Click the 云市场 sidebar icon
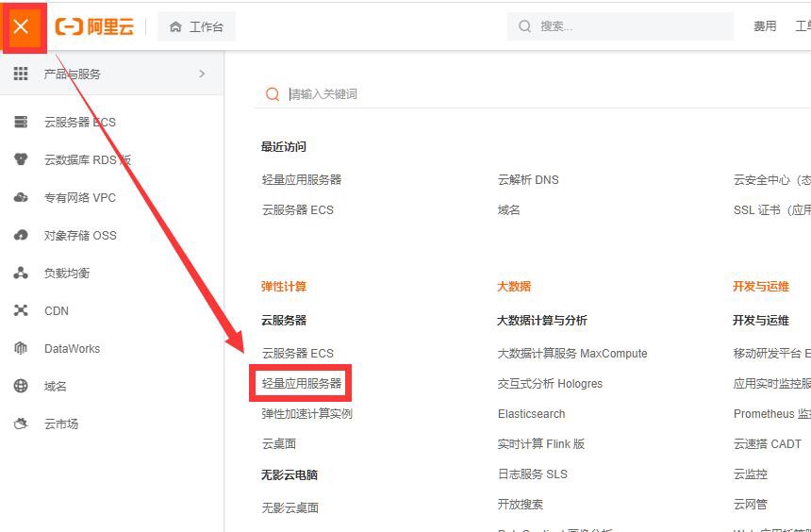This screenshot has width=811, height=532. (21, 424)
